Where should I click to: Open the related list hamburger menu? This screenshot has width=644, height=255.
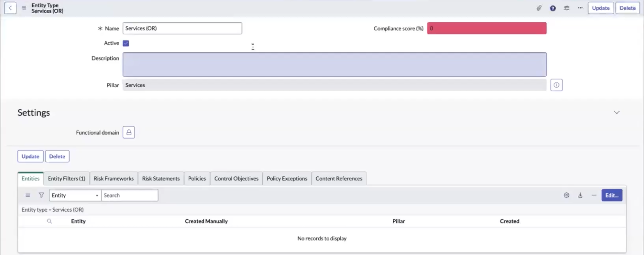[x=28, y=195]
